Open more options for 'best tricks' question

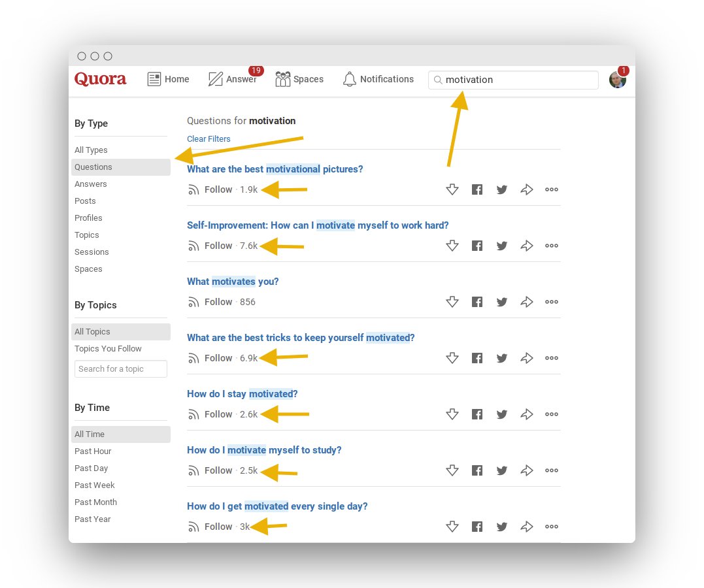(551, 358)
